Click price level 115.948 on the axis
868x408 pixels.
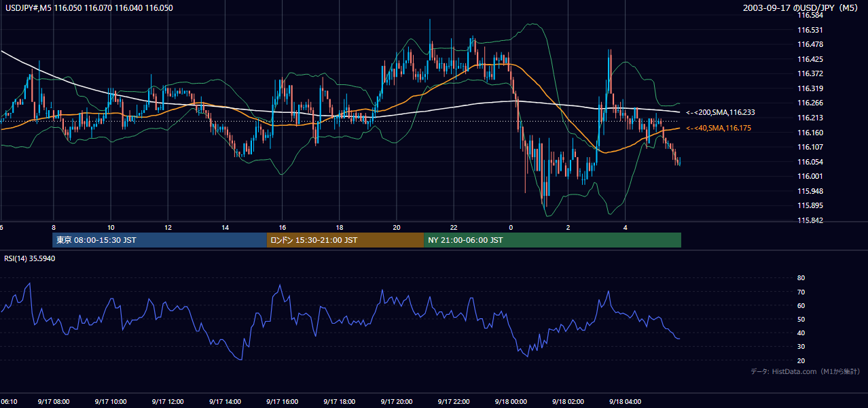point(810,191)
